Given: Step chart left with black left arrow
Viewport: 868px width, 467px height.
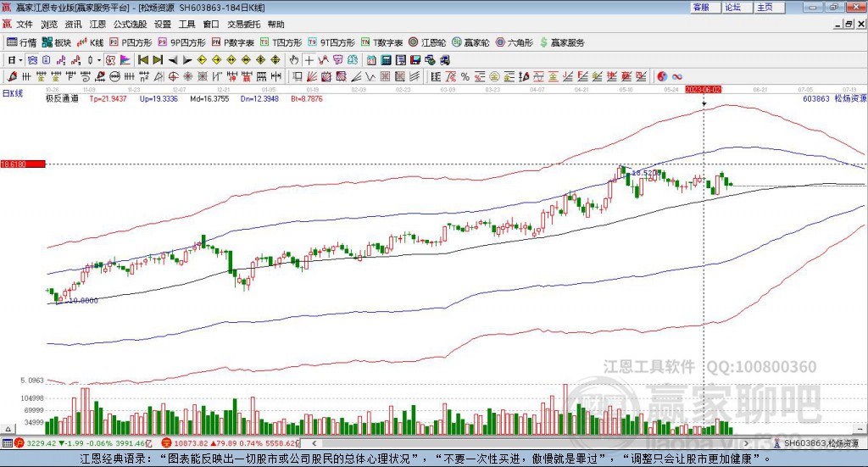Looking at the screenshot, I should click(173, 60).
